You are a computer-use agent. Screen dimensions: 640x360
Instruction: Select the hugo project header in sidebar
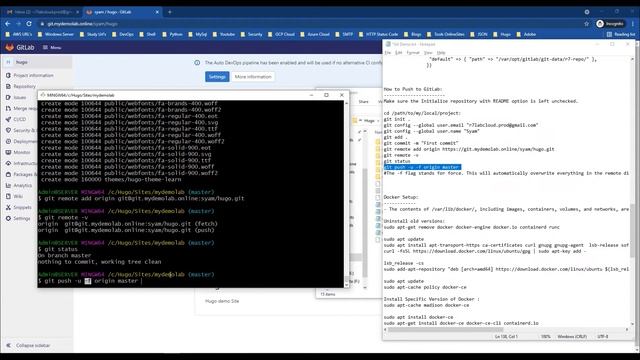38,62
